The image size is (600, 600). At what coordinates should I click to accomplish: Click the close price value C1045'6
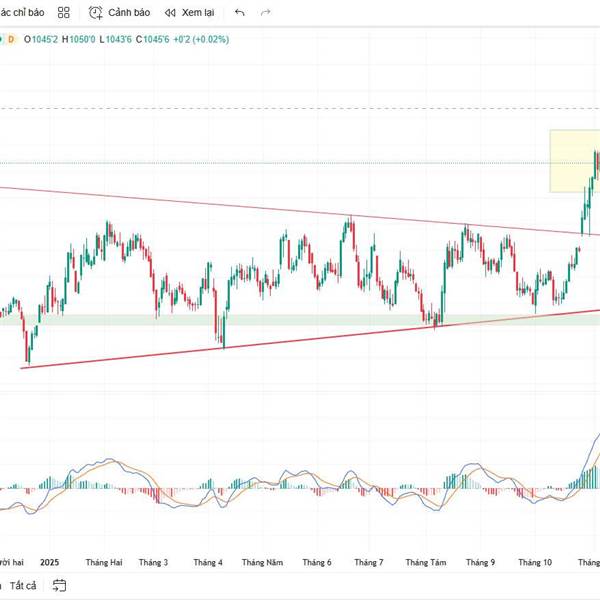(152, 39)
